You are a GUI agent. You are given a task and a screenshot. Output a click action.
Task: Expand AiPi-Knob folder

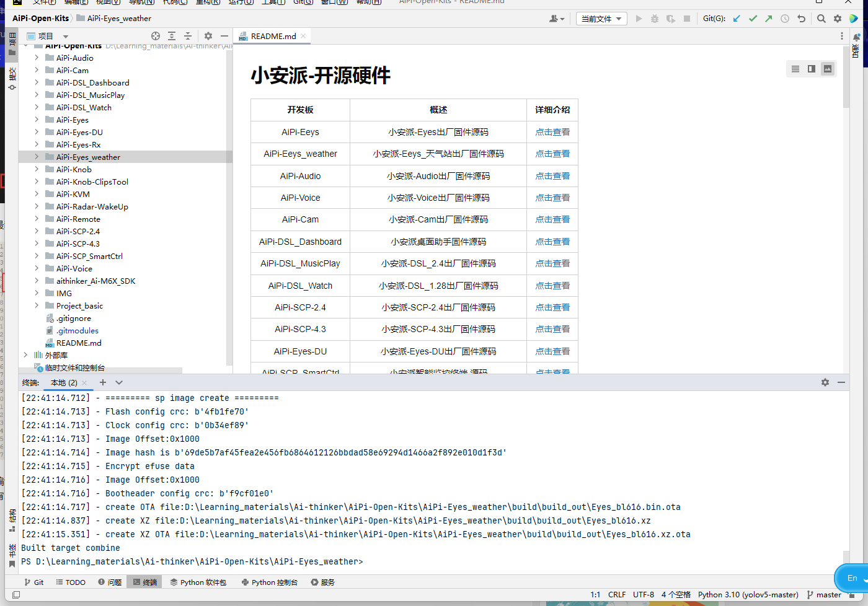[37, 169]
